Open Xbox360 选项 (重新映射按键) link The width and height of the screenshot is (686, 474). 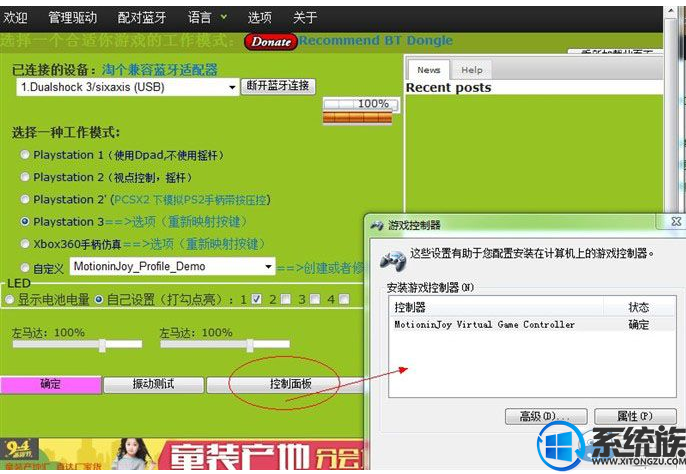[x=194, y=244]
